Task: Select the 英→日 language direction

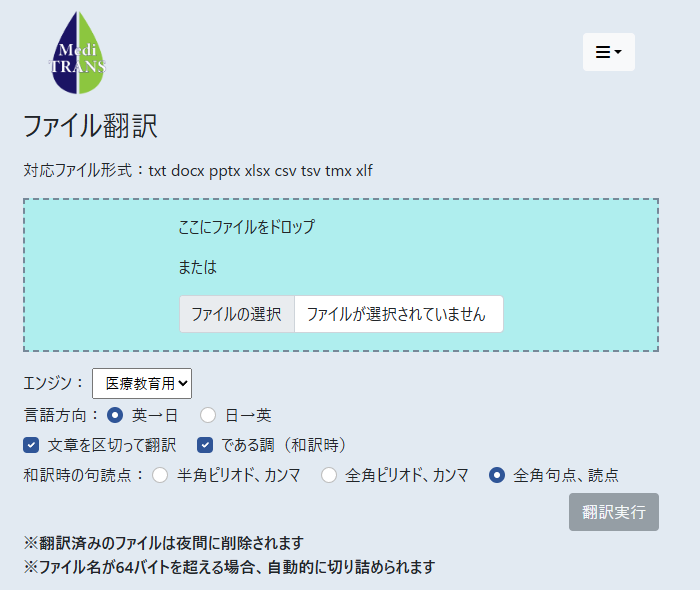Action: pos(115,415)
